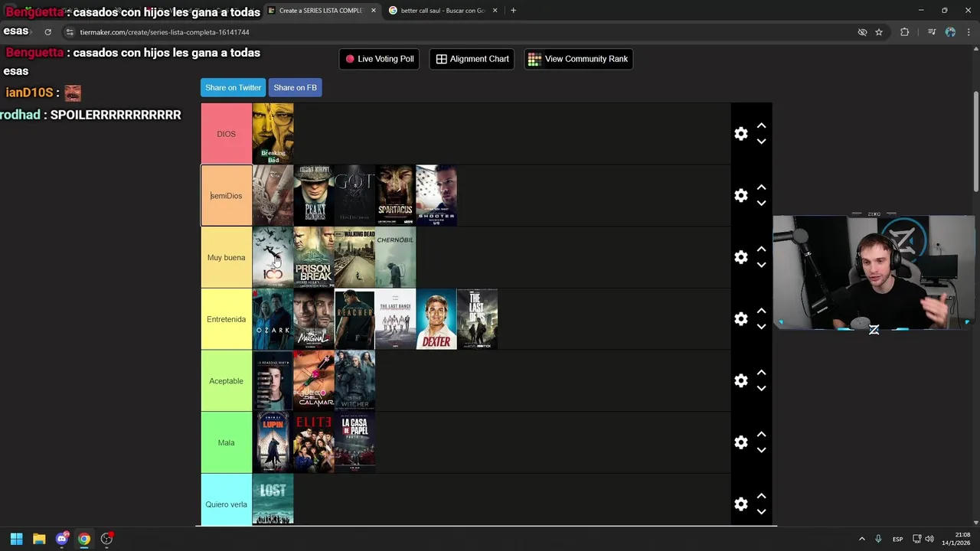Select the Dexter poster
This screenshot has width=980, height=551.
436,319
